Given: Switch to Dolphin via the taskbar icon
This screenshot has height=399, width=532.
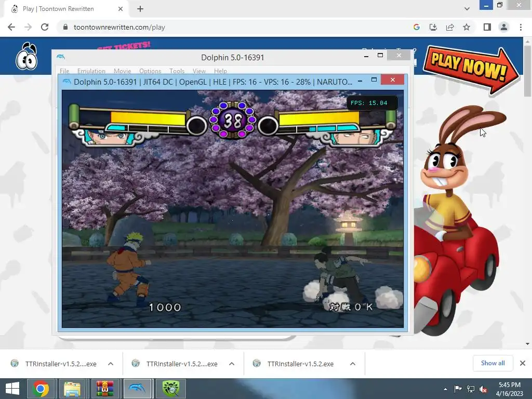Looking at the screenshot, I should [x=137, y=389].
